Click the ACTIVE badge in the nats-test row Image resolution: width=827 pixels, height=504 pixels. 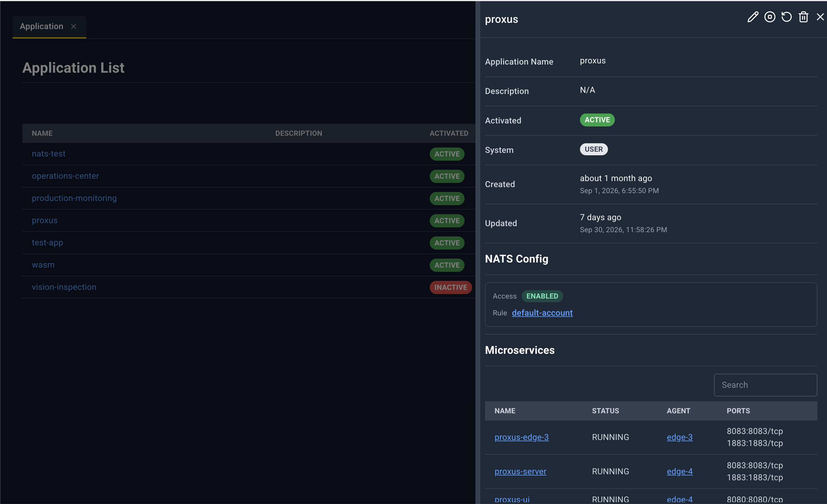point(447,154)
